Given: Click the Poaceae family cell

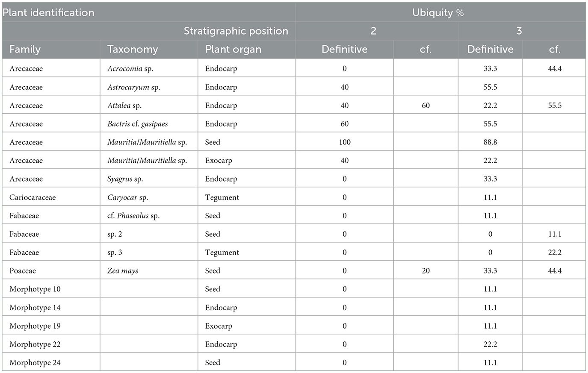Looking at the screenshot, I should tap(23, 271).
